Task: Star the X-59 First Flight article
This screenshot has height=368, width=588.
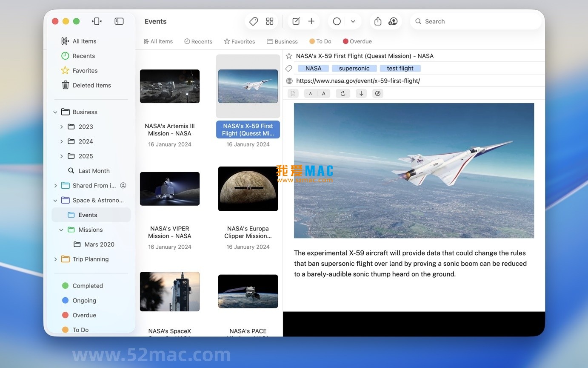Action: (x=289, y=56)
